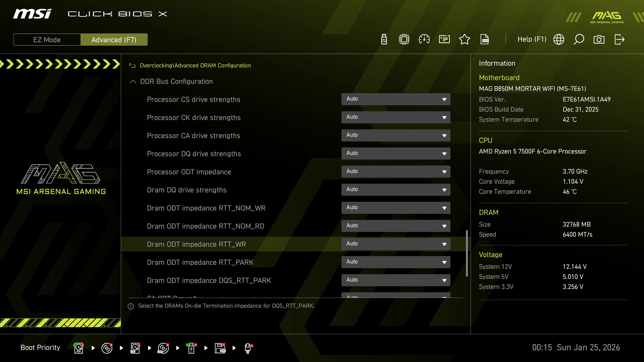Open Dram ODT impedance RTT_NOM_RD dropdown
Viewport: 644px width, 362px height.
396,226
